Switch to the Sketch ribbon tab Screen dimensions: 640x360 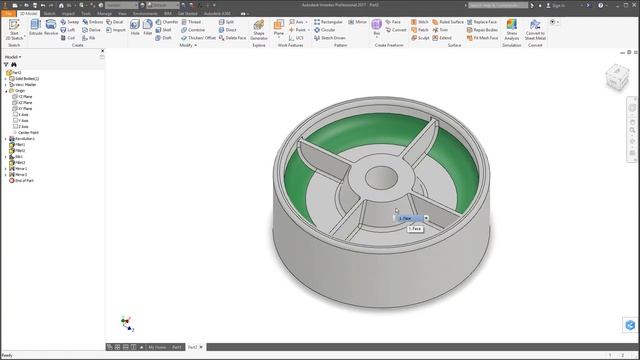(x=49, y=13)
